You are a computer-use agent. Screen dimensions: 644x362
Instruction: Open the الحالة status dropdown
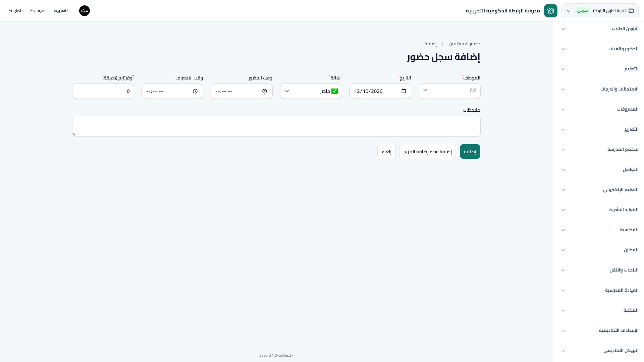tap(311, 91)
